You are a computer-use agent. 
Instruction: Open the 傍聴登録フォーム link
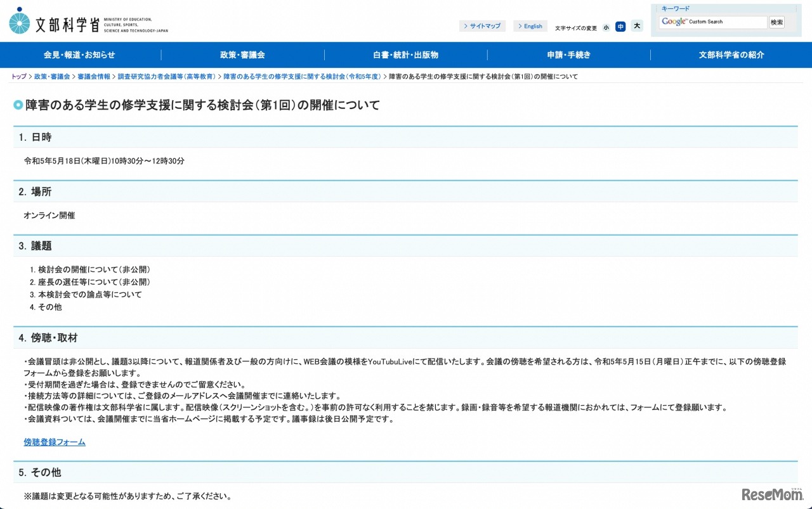pyautogui.click(x=53, y=442)
